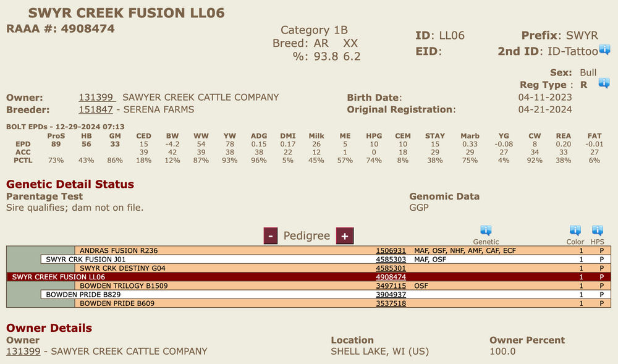The height and width of the screenshot is (364, 618).
Task: Open SWYR CRK DESTINY G04 registration 4585301
Action: tap(391, 268)
